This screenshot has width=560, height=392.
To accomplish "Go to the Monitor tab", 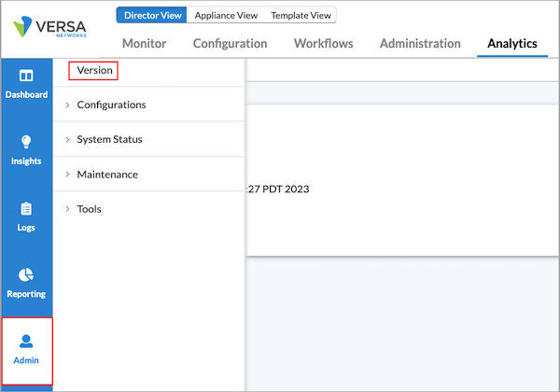I will [x=145, y=44].
